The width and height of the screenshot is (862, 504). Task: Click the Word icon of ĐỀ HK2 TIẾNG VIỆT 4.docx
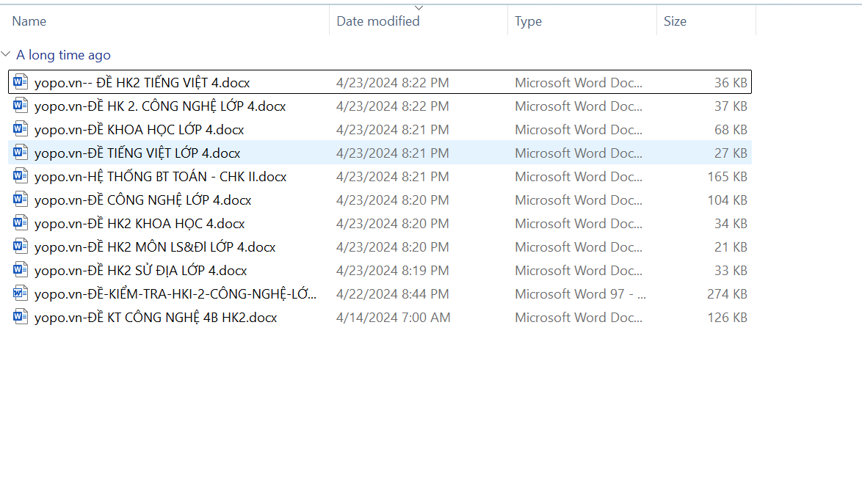pyautogui.click(x=21, y=82)
